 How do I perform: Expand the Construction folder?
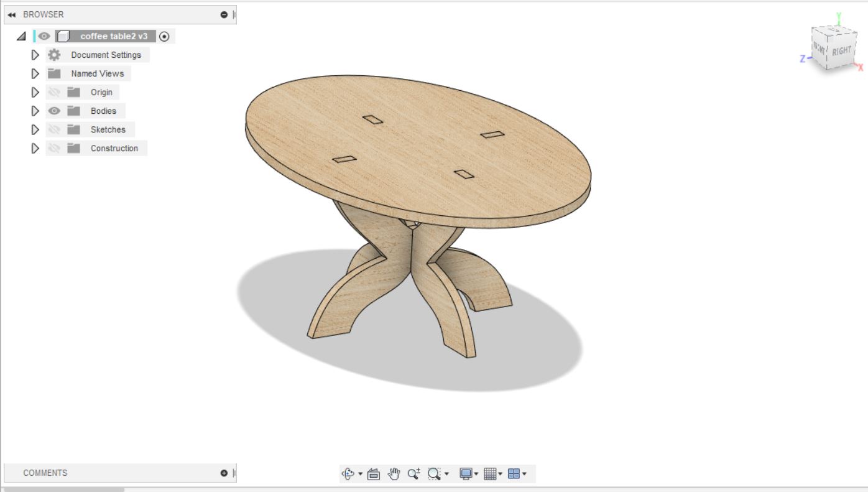[x=35, y=148]
